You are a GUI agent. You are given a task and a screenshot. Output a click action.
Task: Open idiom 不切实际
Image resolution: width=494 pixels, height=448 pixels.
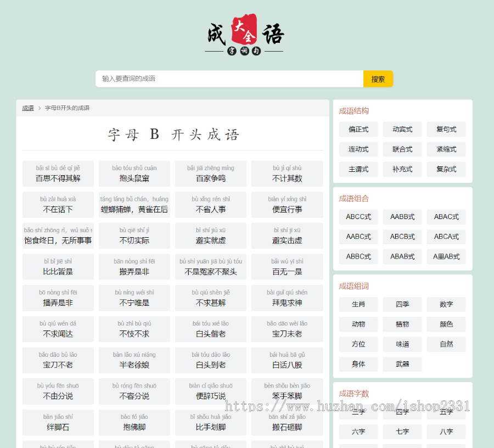pos(134,236)
